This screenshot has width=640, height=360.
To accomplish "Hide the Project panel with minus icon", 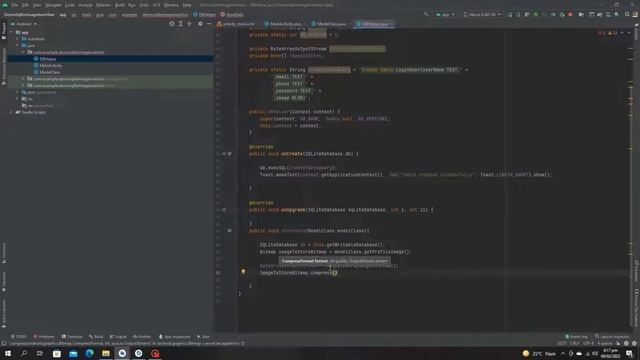I will click(x=209, y=24).
